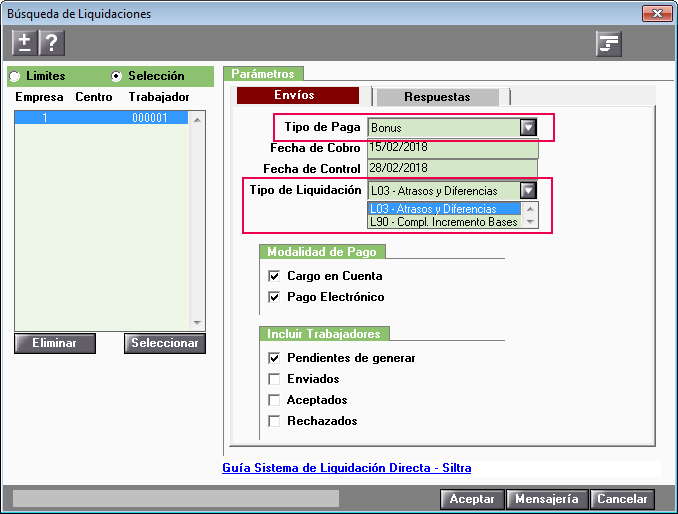Image resolution: width=678 pixels, height=514 pixels.
Task: Open the Tipo de Paga dropdown arrow
Action: (x=528, y=128)
